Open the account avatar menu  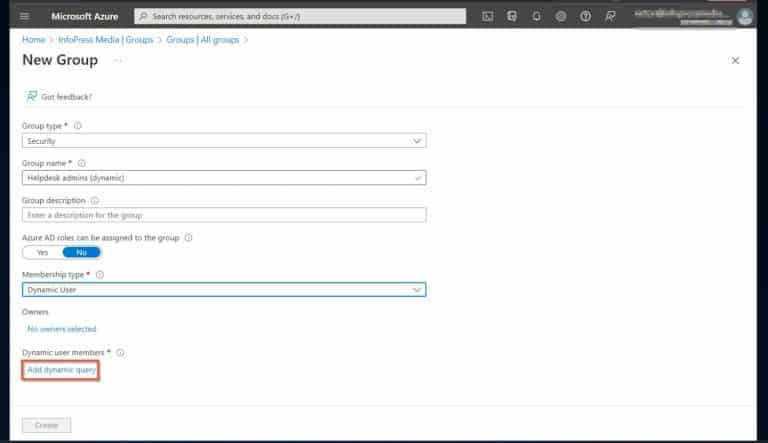[x=745, y=17]
